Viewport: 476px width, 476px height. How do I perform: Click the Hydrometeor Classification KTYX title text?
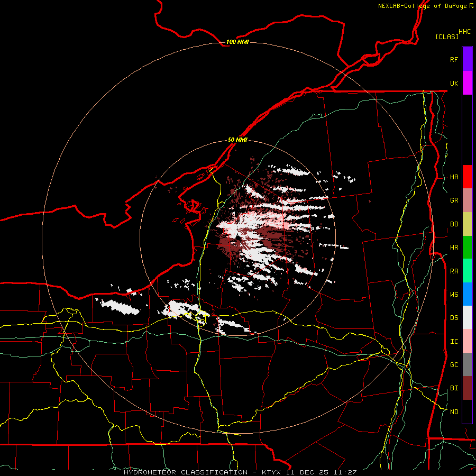[x=240, y=472]
